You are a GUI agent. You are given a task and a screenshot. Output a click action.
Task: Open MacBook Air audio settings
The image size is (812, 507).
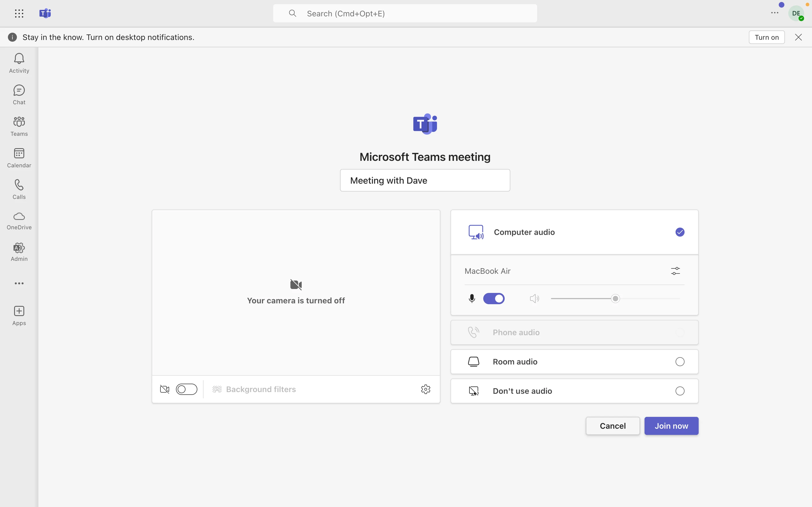click(675, 270)
